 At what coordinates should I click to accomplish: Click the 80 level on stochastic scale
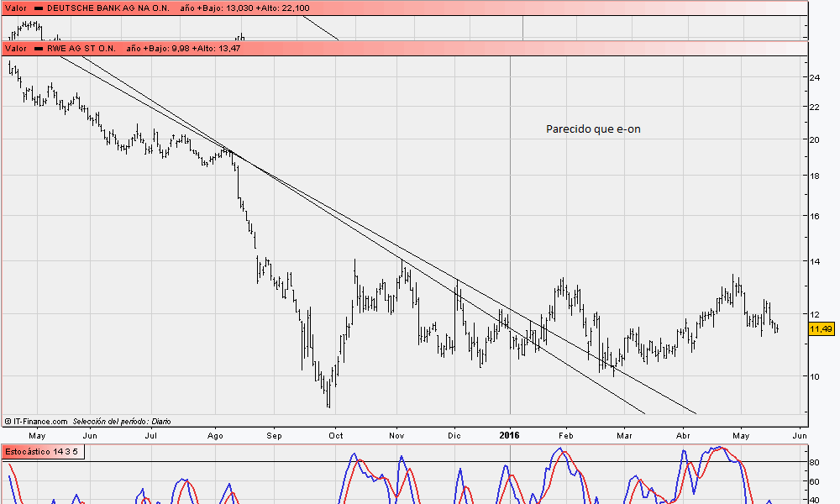[814, 462]
